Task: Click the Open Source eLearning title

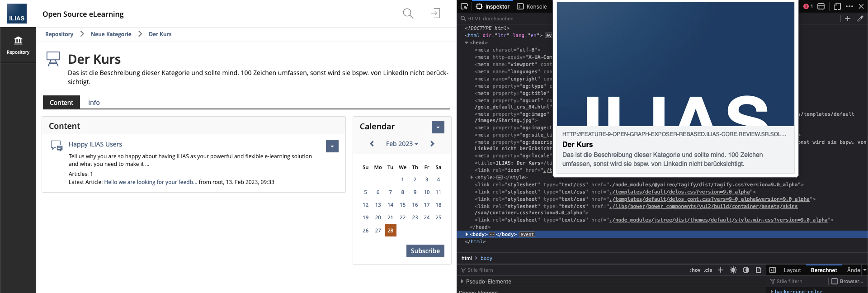Action: (x=83, y=14)
